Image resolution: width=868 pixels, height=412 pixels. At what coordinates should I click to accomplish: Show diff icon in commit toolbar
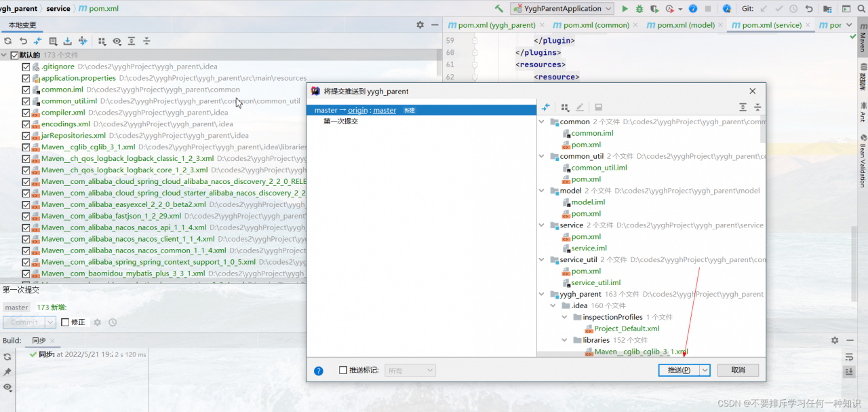(x=37, y=41)
